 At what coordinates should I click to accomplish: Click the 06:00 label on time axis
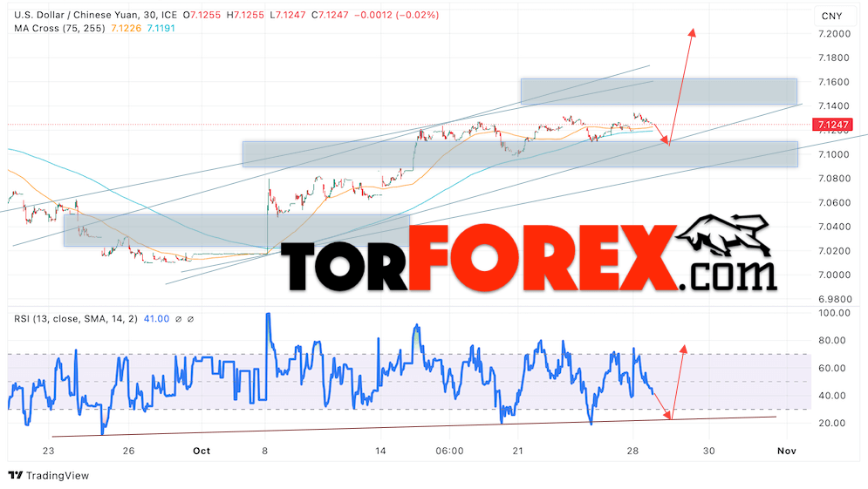coord(449,451)
